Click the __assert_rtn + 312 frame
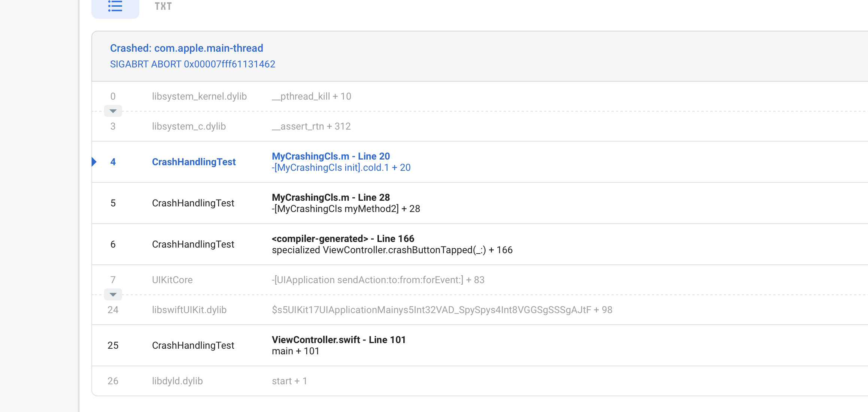Viewport: 868px width, 412px height. (x=311, y=126)
